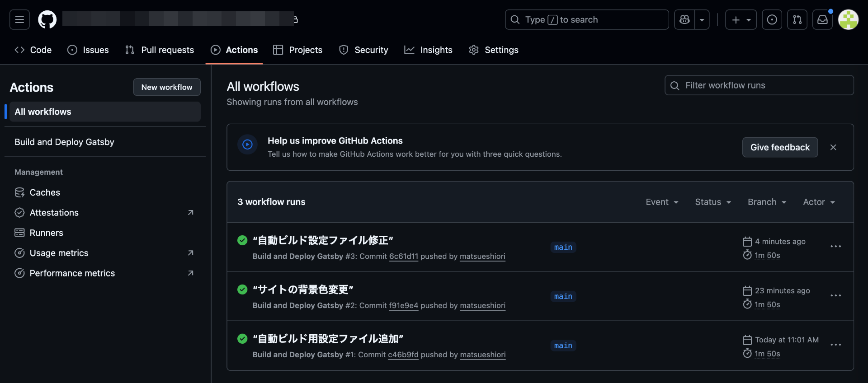Open the run “自動ビルド設定ファイル修正”

coord(323,240)
